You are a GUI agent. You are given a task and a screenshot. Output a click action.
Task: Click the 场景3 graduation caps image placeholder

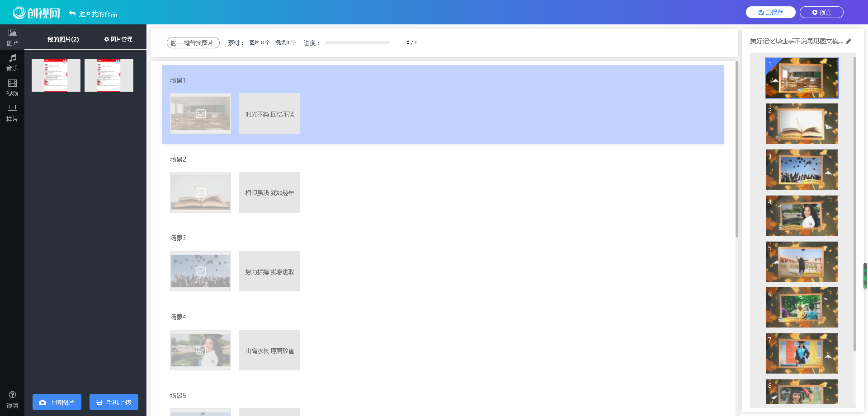pyautogui.click(x=200, y=271)
